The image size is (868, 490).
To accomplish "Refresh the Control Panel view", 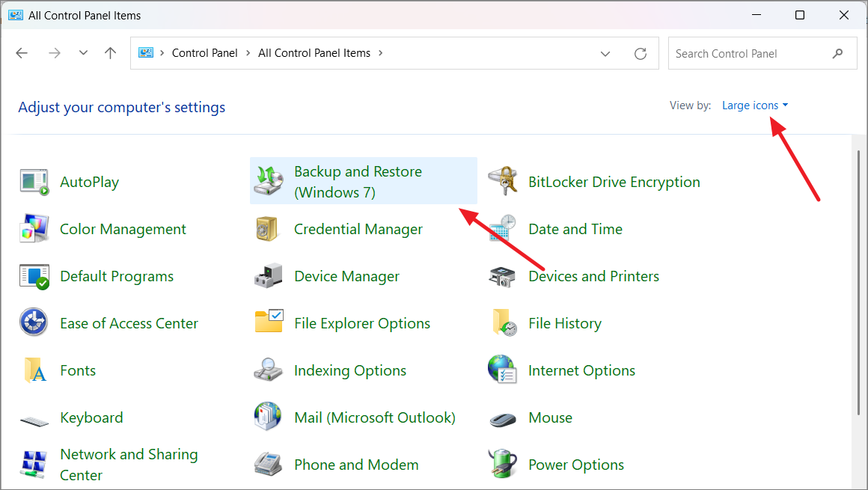I will point(641,54).
